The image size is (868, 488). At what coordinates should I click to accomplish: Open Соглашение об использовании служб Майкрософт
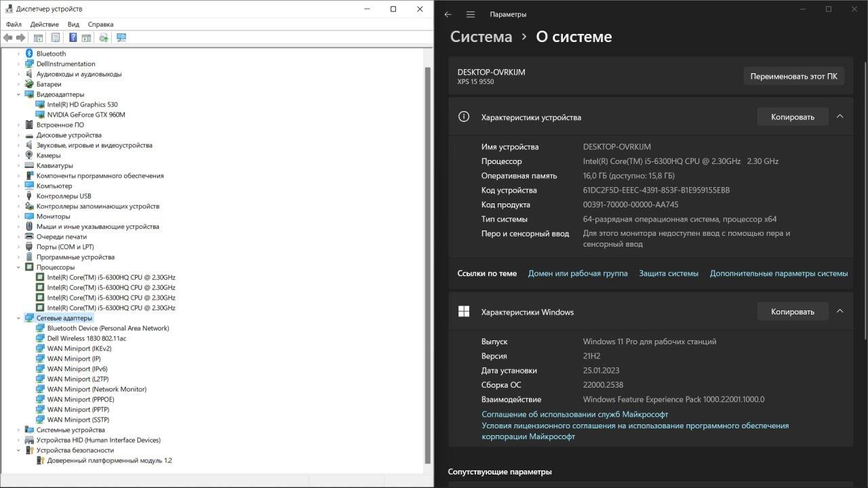tap(575, 414)
